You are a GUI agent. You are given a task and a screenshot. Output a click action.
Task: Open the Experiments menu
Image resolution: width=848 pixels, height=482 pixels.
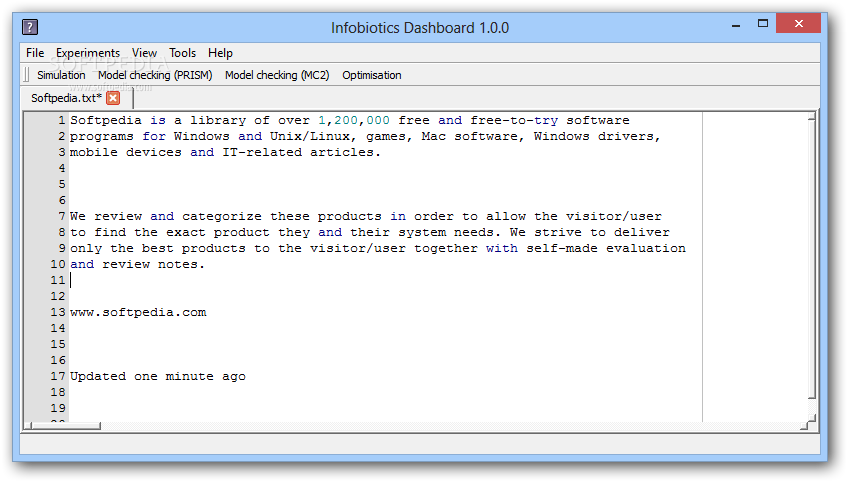tap(88, 53)
